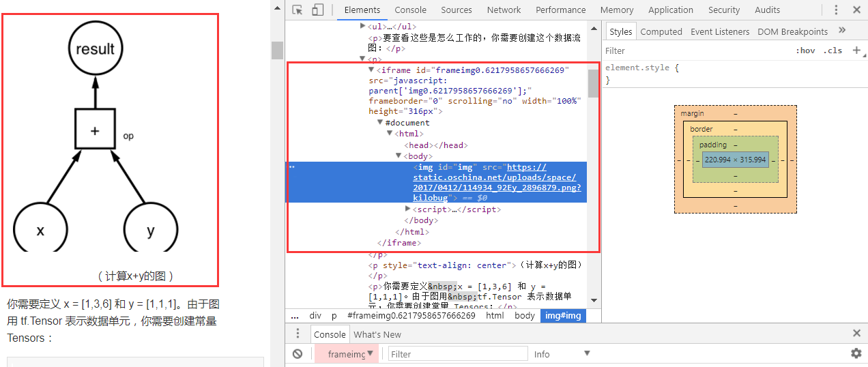868x367 pixels.
Task: Select the closing iframe tag row
Action: coord(399,242)
